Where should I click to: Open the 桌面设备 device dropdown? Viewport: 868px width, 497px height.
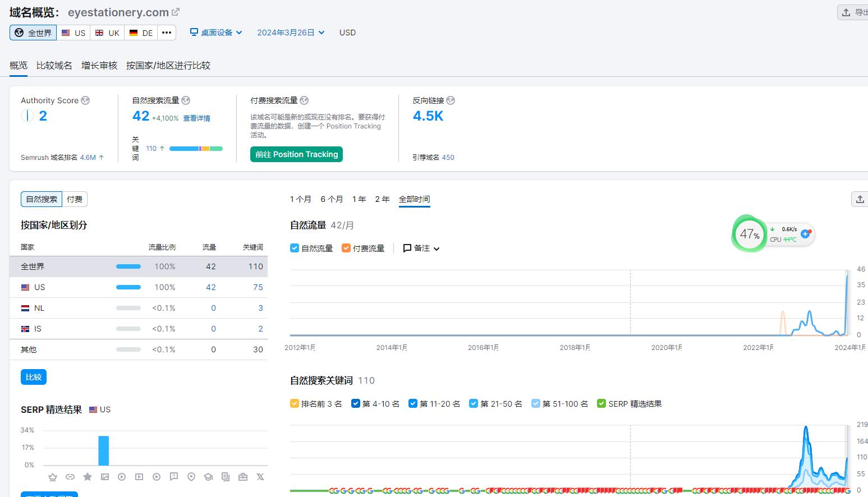(216, 33)
